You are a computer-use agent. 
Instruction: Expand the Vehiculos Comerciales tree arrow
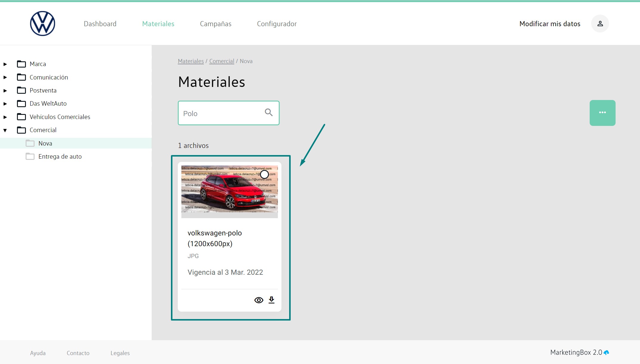[5, 117]
